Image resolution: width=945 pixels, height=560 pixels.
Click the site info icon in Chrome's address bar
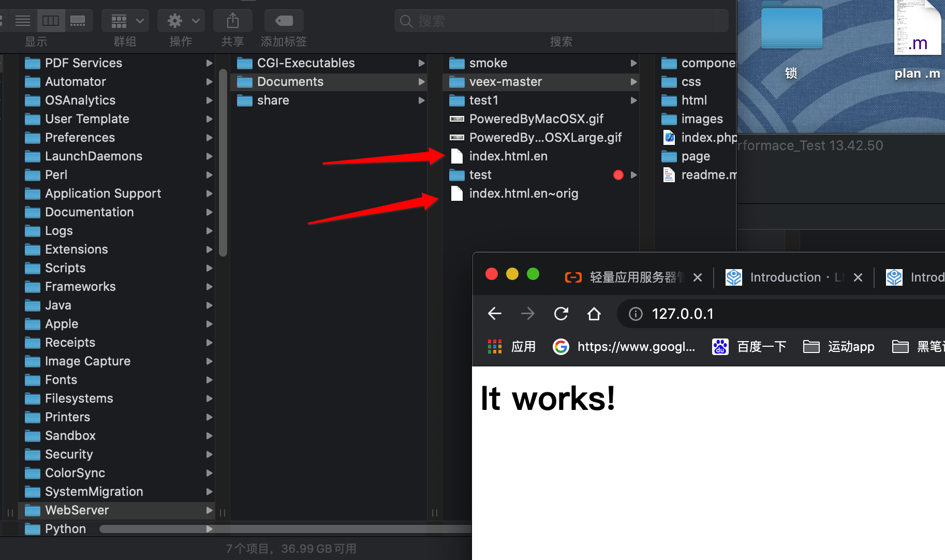(635, 314)
